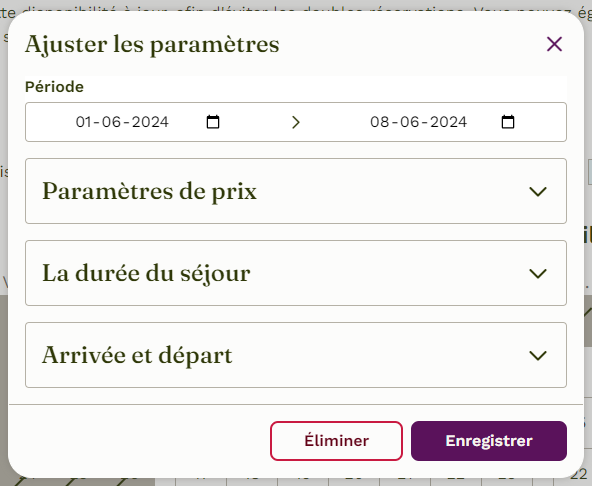The image size is (592, 486).
Task: Select the year 2024 in end date
Action: click(x=449, y=122)
